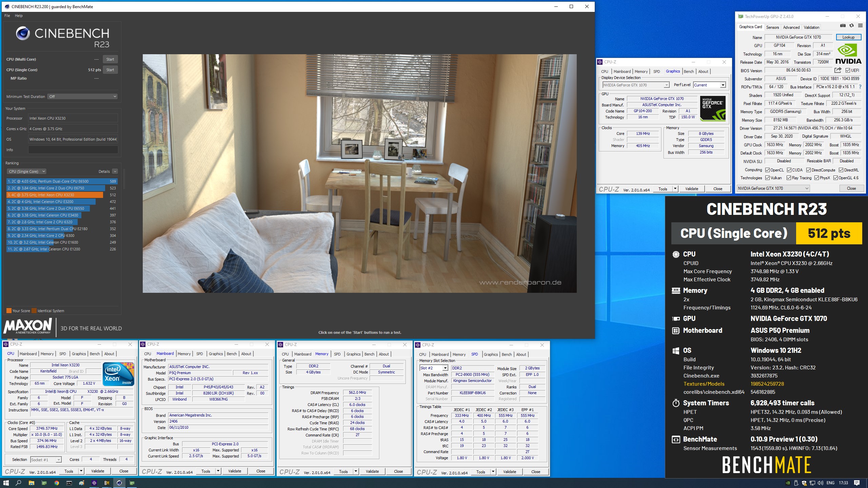Open the Slot #2 memory slot dropdown
Viewport: 868px width, 488px height.
pyautogui.click(x=434, y=368)
